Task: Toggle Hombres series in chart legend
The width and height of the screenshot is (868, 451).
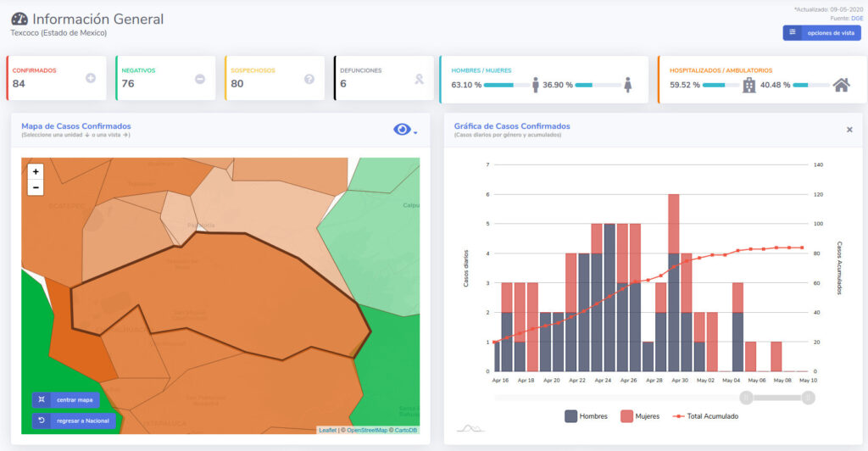Action: point(586,416)
